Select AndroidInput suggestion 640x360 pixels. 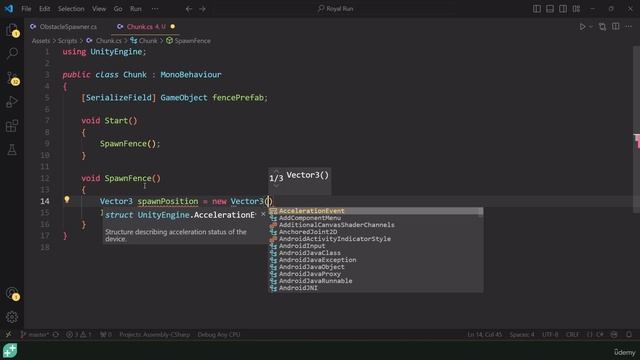coord(376,246)
